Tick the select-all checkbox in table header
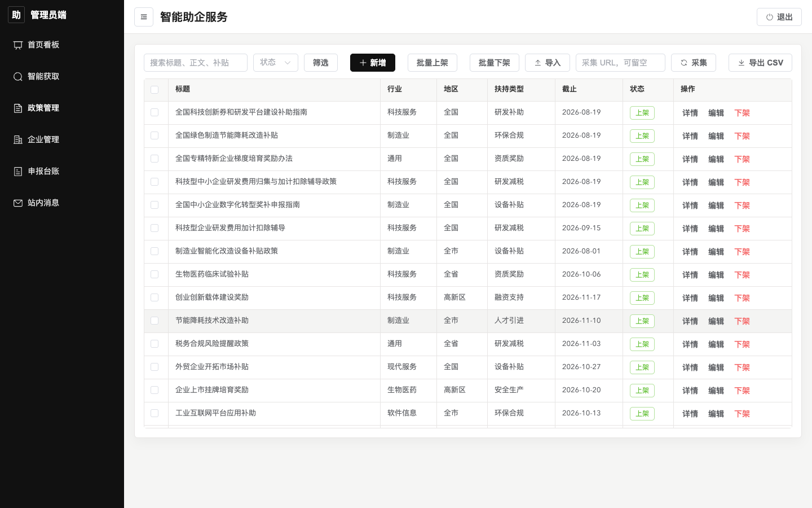The height and width of the screenshot is (508, 812). point(155,90)
